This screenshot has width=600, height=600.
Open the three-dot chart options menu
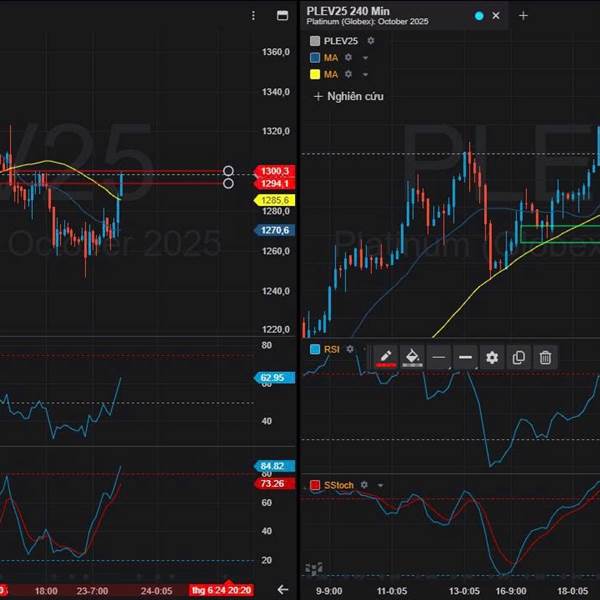tap(253, 16)
